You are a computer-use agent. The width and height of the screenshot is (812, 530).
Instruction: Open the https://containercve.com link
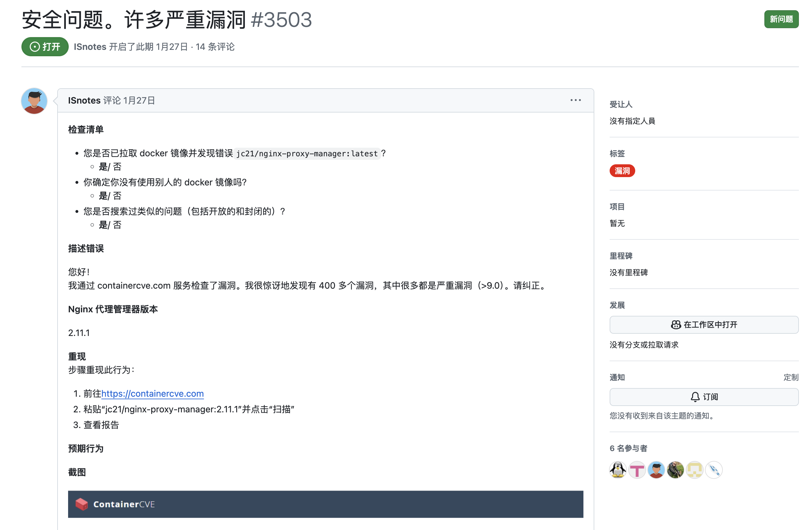(152, 394)
